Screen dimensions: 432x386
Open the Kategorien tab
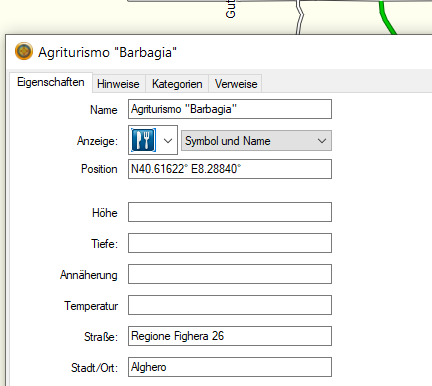(x=177, y=84)
